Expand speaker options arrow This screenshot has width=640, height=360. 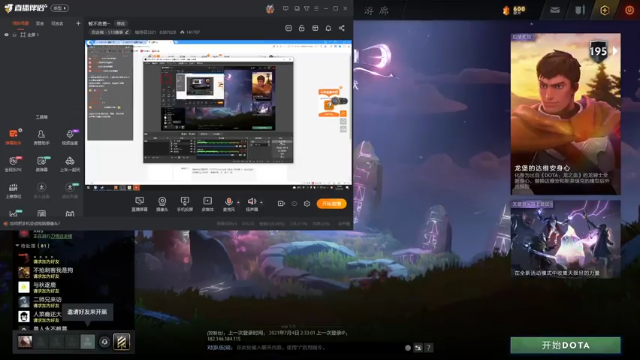[x=261, y=202]
